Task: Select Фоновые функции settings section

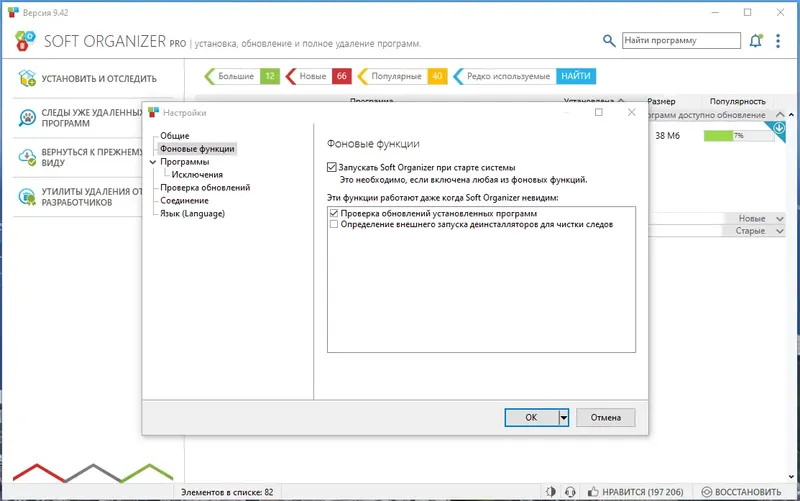Action: pyautogui.click(x=197, y=148)
